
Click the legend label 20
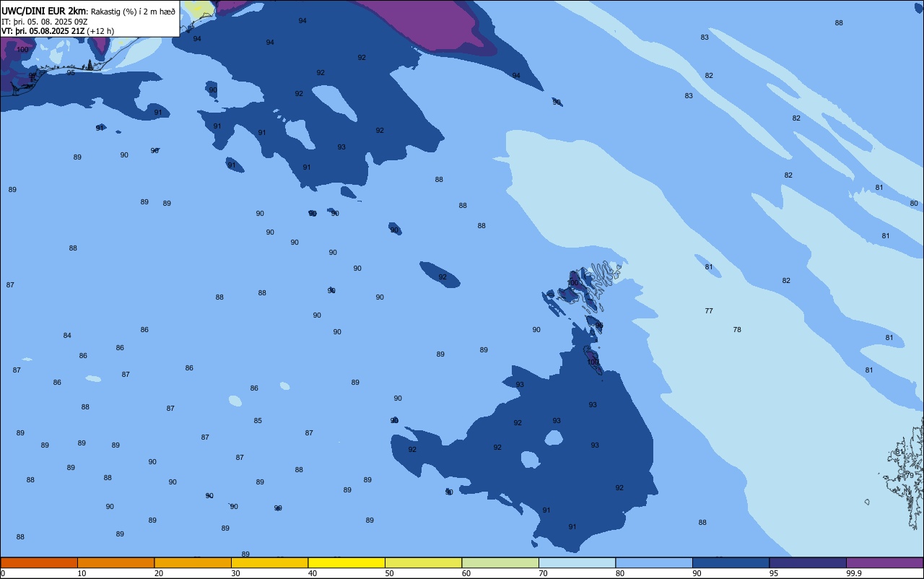(x=159, y=573)
